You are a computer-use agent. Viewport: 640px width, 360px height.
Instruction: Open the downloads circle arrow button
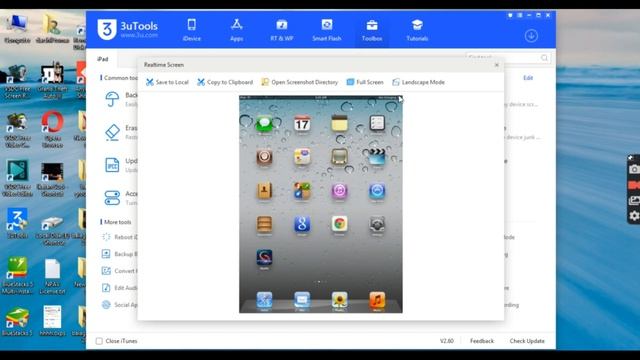pyautogui.click(x=531, y=36)
